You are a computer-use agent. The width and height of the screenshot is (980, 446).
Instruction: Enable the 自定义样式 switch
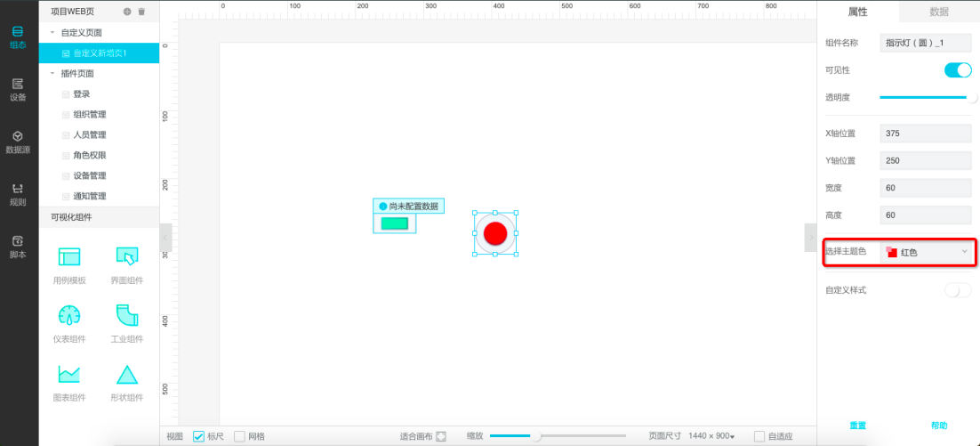958,290
